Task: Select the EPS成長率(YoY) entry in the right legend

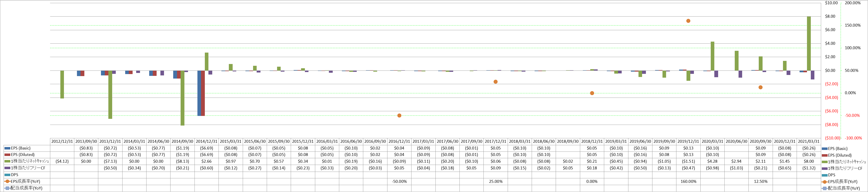Action: point(840,181)
